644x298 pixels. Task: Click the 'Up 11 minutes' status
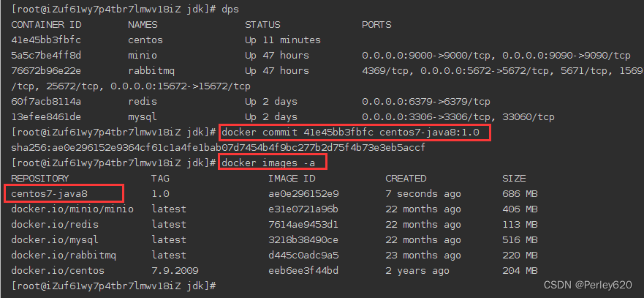(x=283, y=40)
